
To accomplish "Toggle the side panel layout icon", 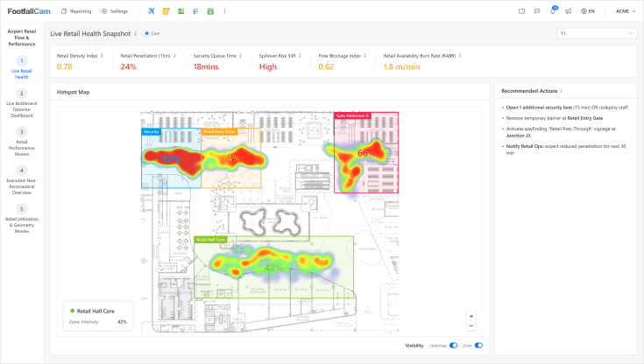I will tap(521, 11).
